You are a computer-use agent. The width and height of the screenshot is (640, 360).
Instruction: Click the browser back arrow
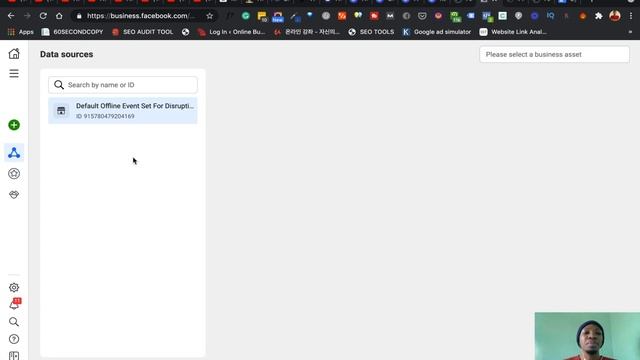point(11,16)
